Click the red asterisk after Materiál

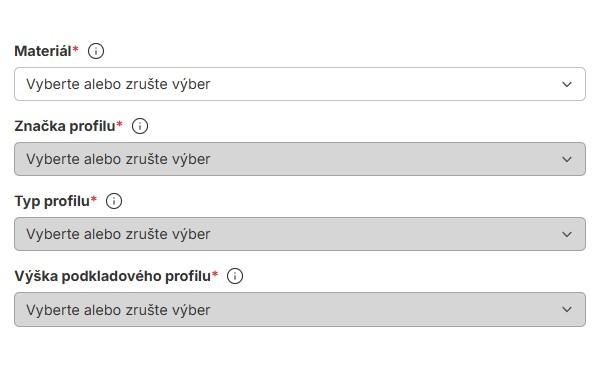76,49
